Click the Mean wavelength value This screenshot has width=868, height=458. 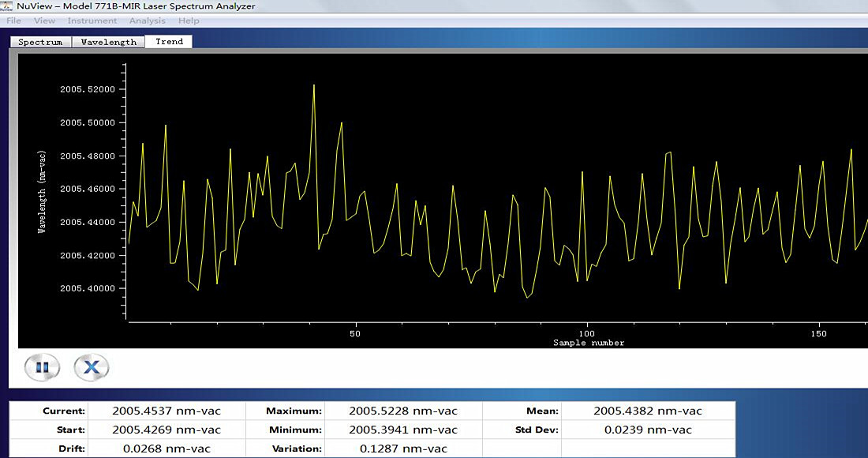point(647,411)
